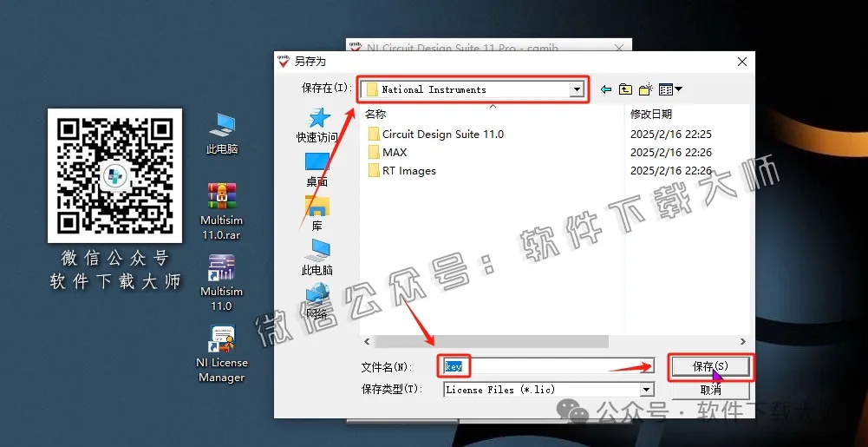Click the horizontal scrollbar thumb in the file list
868x447 pixels.
coord(490,342)
